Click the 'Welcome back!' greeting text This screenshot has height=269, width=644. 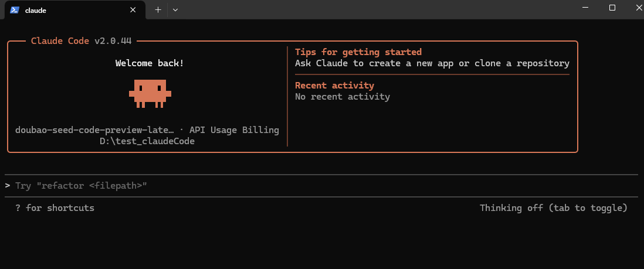(x=149, y=63)
